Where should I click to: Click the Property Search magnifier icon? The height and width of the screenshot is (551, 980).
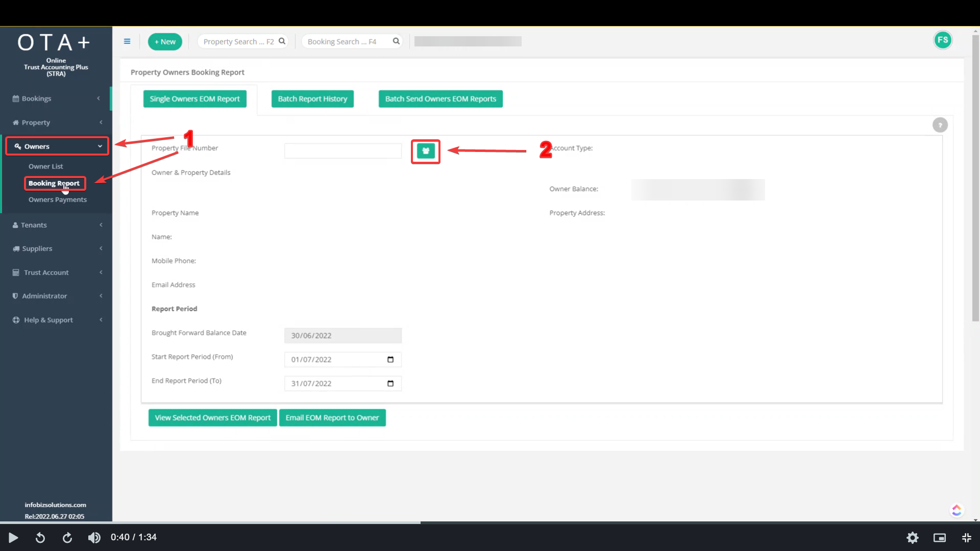click(282, 41)
